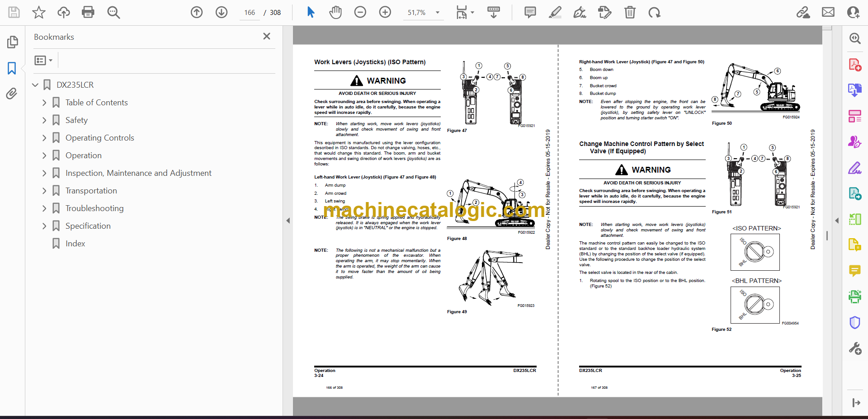Click the Delete trash icon
Viewport: 868px width, 419px height.
630,12
